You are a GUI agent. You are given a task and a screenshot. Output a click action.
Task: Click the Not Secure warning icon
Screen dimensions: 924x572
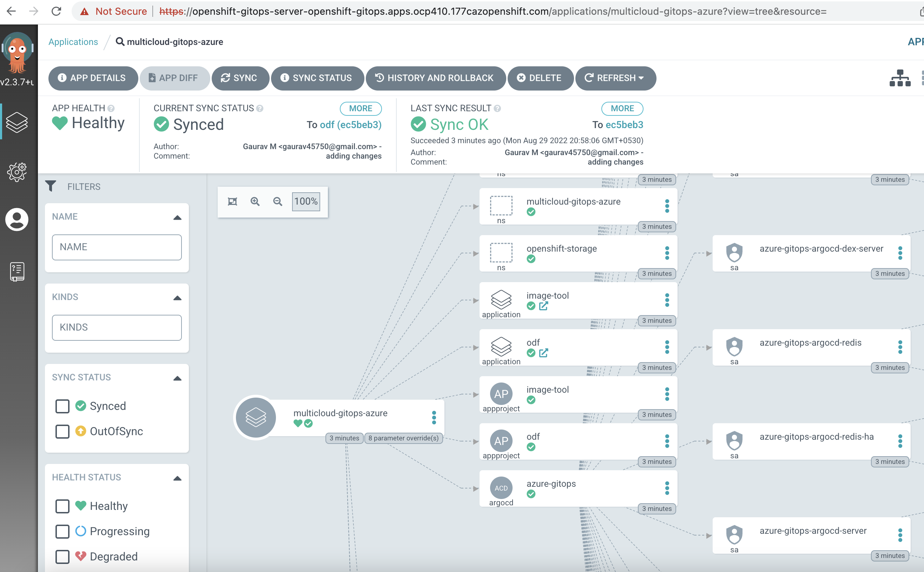click(84, 12)
